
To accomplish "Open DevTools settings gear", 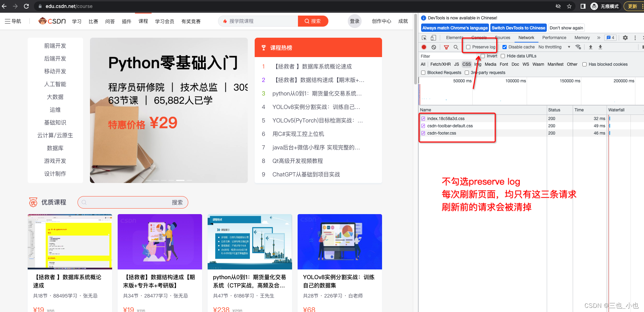I will (625, 38).
